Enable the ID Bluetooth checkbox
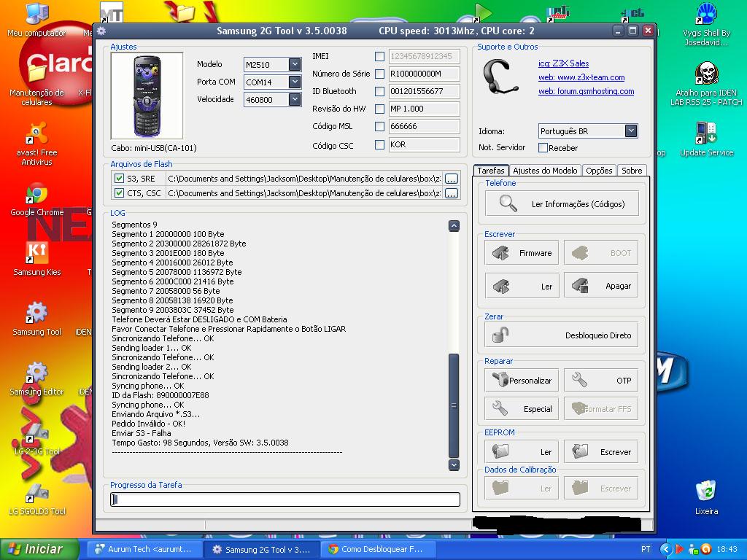The height and width of the screenshot is (560, 747). (379, 91)
